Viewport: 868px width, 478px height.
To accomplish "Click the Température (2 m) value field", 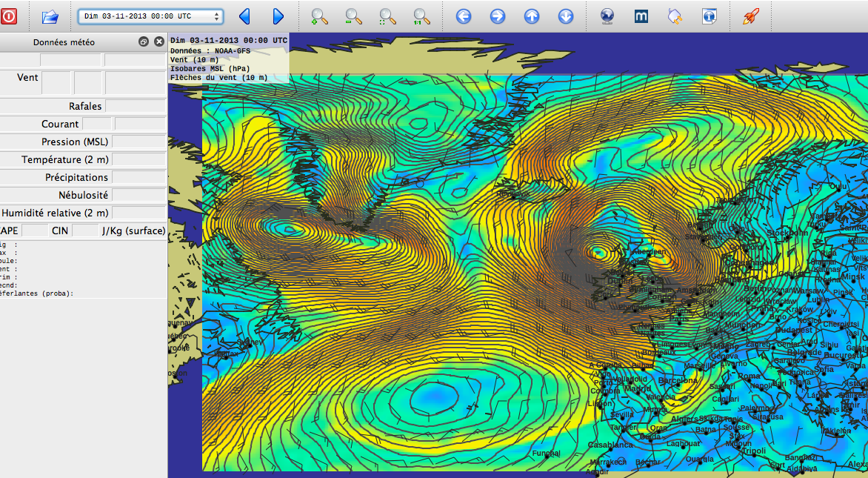I will 139,159.
